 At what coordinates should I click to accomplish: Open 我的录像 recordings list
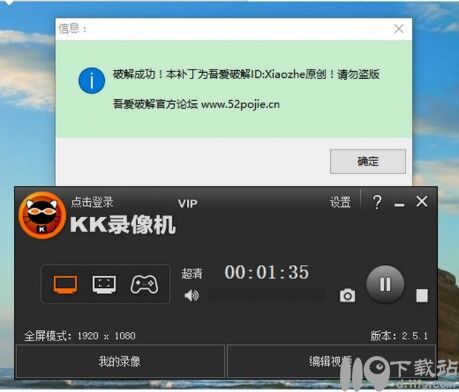[120, 361]
